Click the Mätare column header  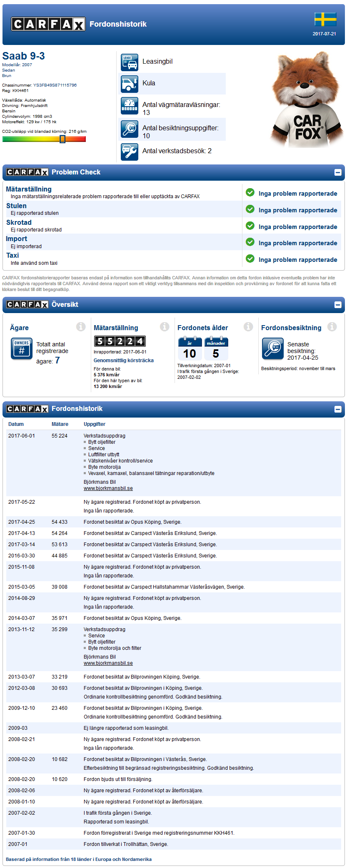60,424
